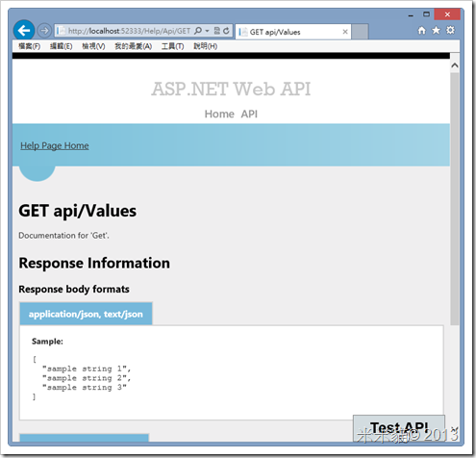476x458 pixels.
Task: Open the 說明(H) menu
Action: pyautogui.click(x=205, y=46)
